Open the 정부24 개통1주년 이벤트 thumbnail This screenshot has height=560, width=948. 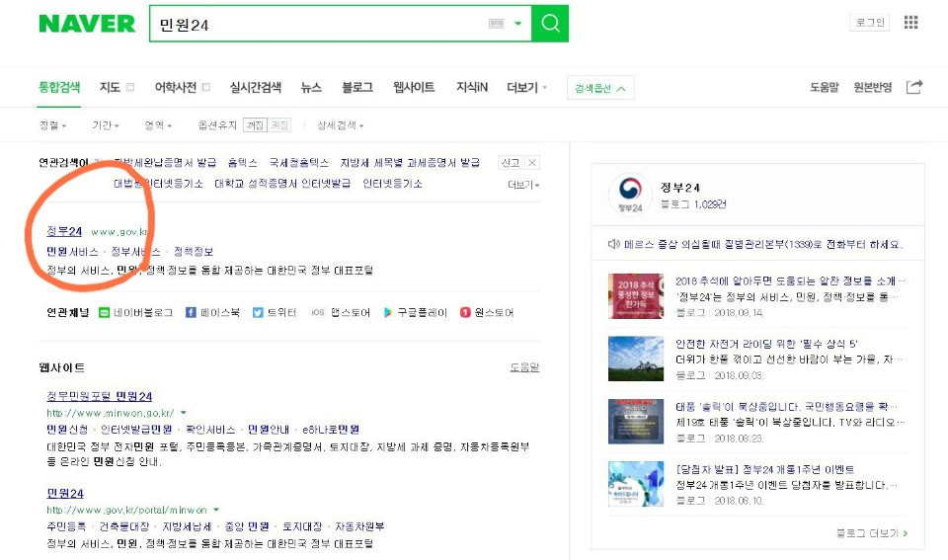point(636,484)
